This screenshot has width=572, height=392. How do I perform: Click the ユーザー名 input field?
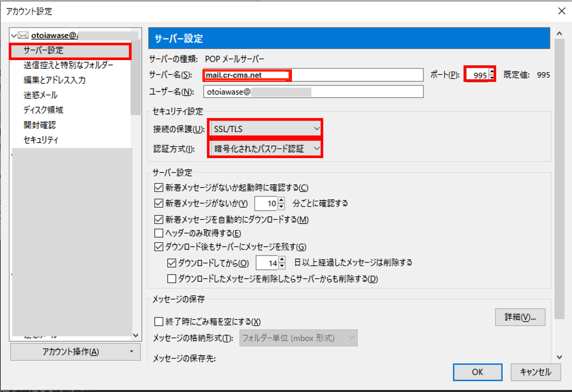tap(313, 91)
